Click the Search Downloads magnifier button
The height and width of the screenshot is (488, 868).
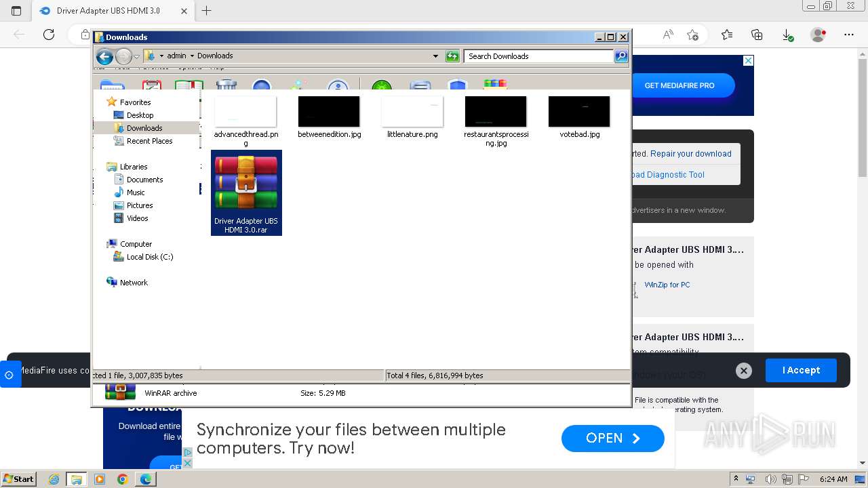[x=621, y=56]
